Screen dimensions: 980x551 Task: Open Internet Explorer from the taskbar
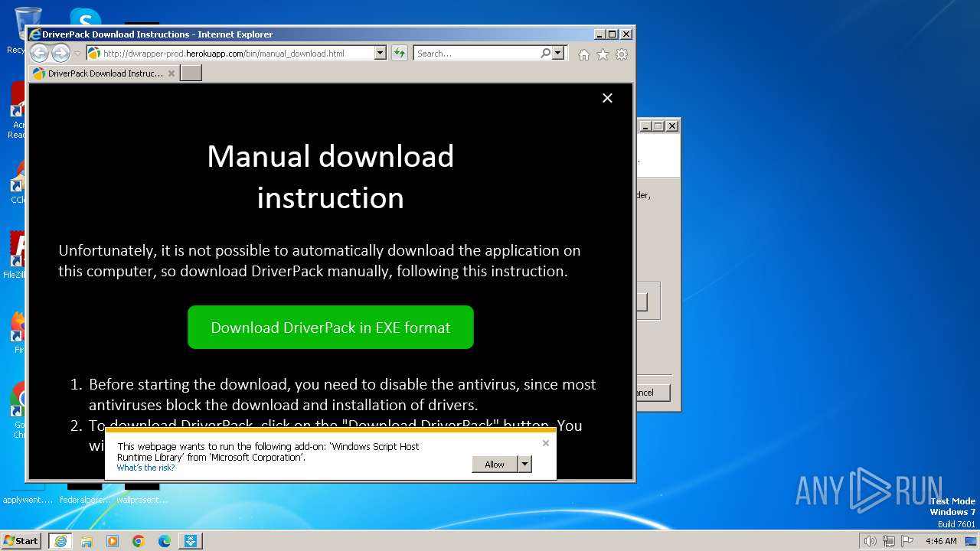[60, 541]
